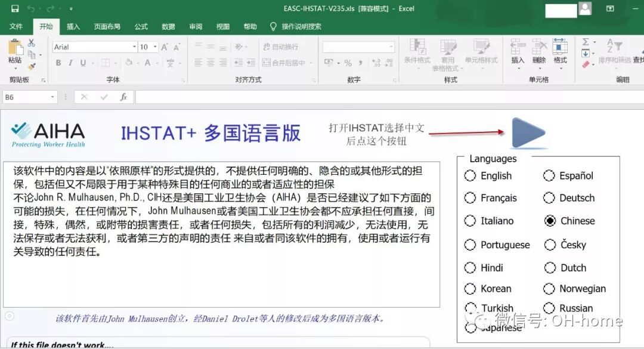The width and height of the screenshot is (644, 349).
Task: Click the blue play arrow button
Action: pos(528,133)
